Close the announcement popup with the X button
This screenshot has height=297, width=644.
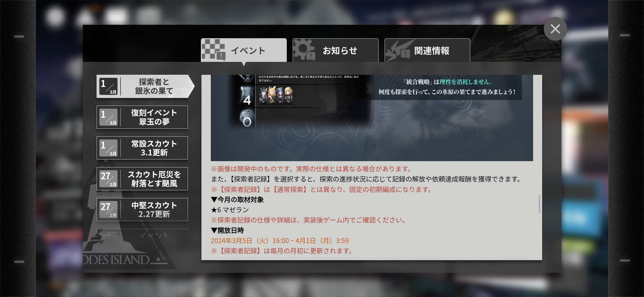click(x=555, y=29)
